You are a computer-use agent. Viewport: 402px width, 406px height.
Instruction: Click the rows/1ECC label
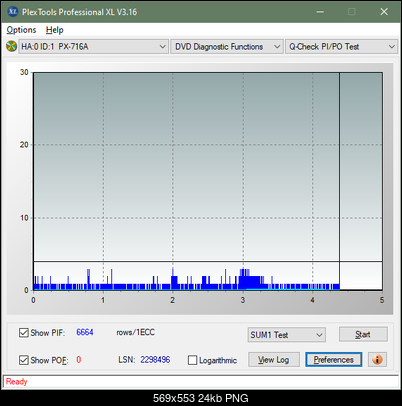coord(135,332)
